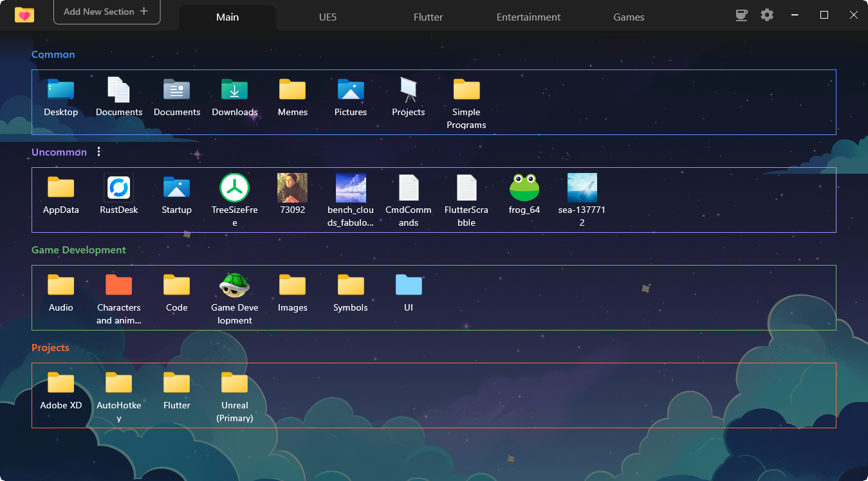Open the Documents shortcut with gray folder icon
Image resolution: width=868 pixels, height=481 pixels.
[177, 98]
